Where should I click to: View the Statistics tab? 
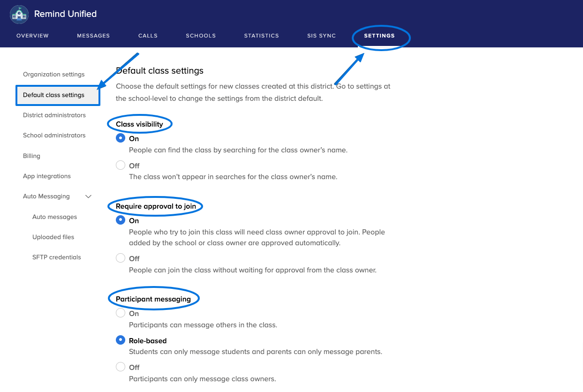261,36
